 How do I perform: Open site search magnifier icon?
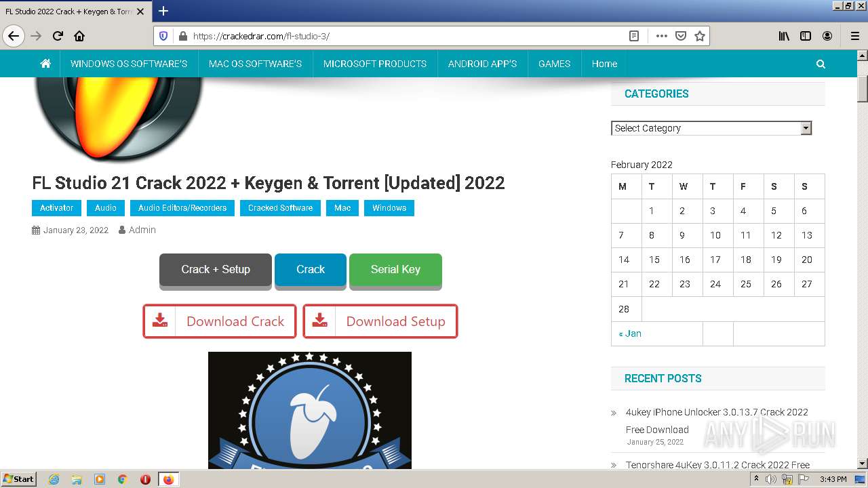(821, 64)
